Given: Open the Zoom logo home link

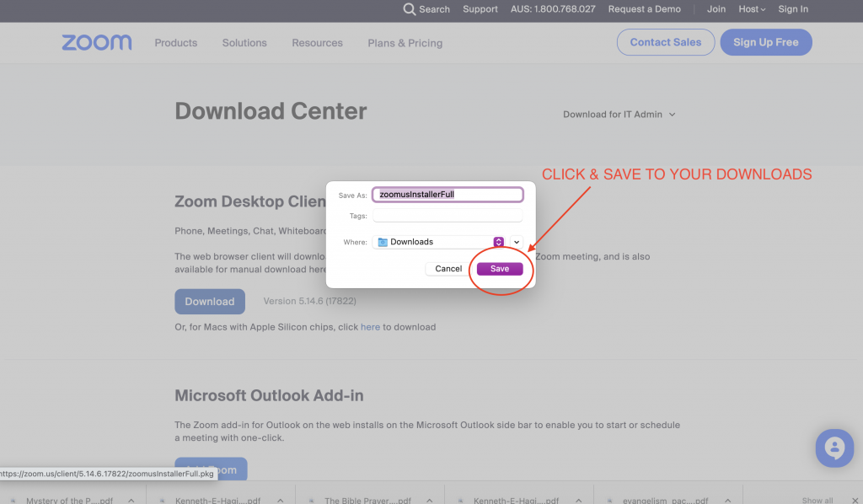Looking at the screenshot, I should tap(97, 42).
